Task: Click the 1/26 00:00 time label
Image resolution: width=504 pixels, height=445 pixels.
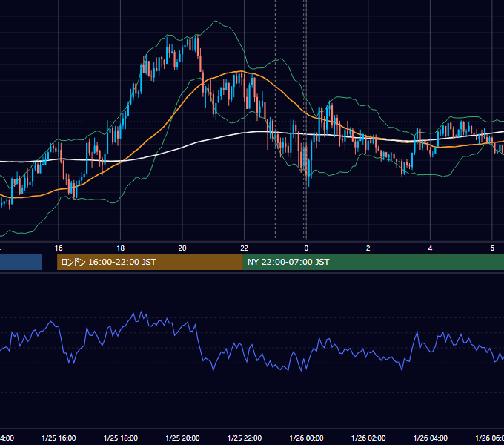Action: [306, 438]
